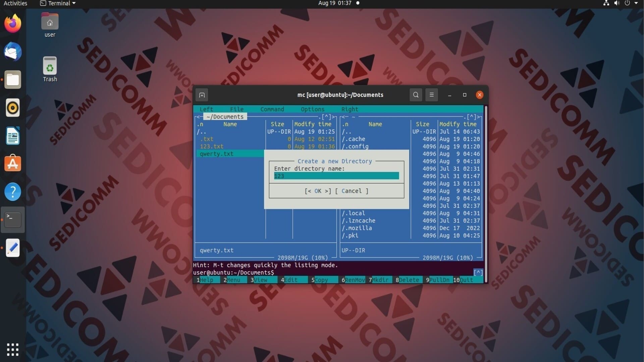Open the File menu in mc
Screen dimensions: 644x362
237,109
